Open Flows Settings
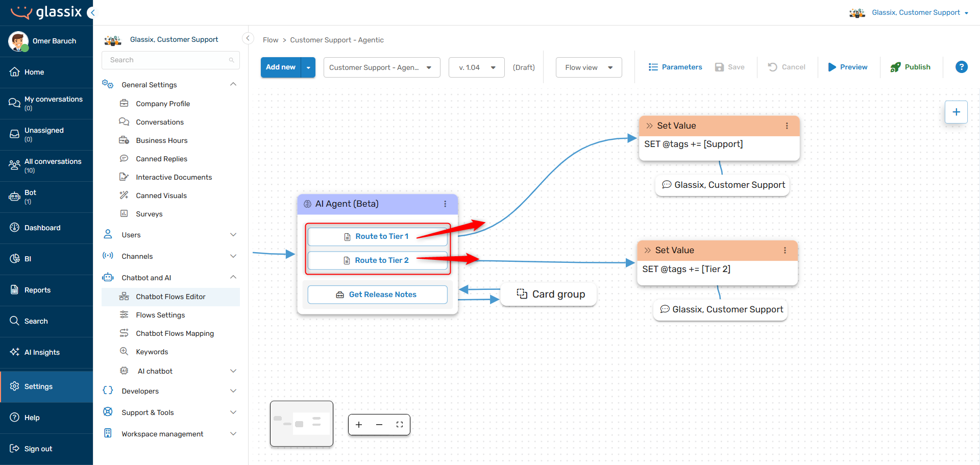This screenshot has height=465, width=980. 160,315
